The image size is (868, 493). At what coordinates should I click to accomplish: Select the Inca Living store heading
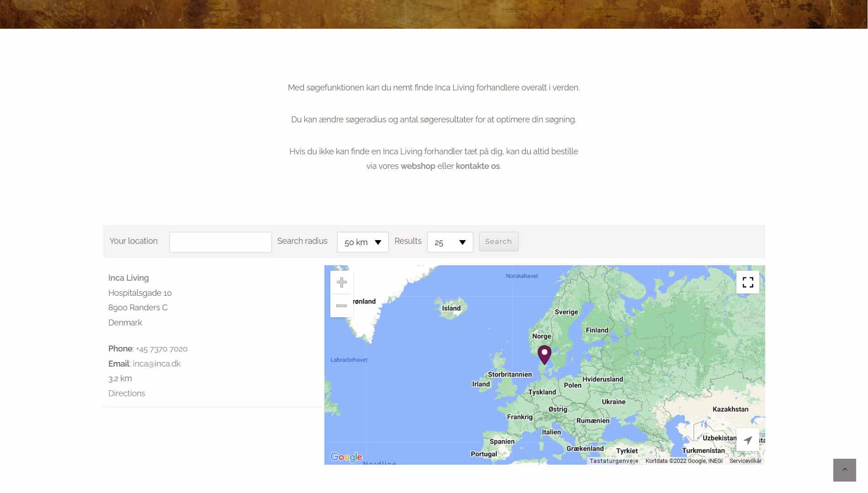pyautogui.click(x=128, y=278)
